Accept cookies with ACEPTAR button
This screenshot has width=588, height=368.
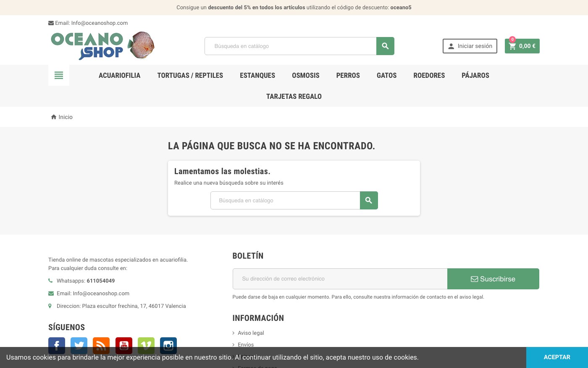557,357
